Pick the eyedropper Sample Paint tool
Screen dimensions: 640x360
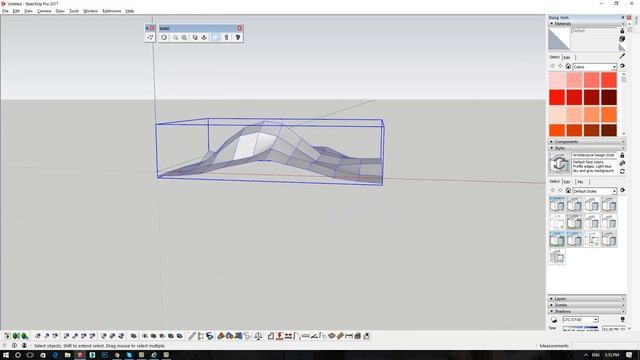[x=622, y=56]
